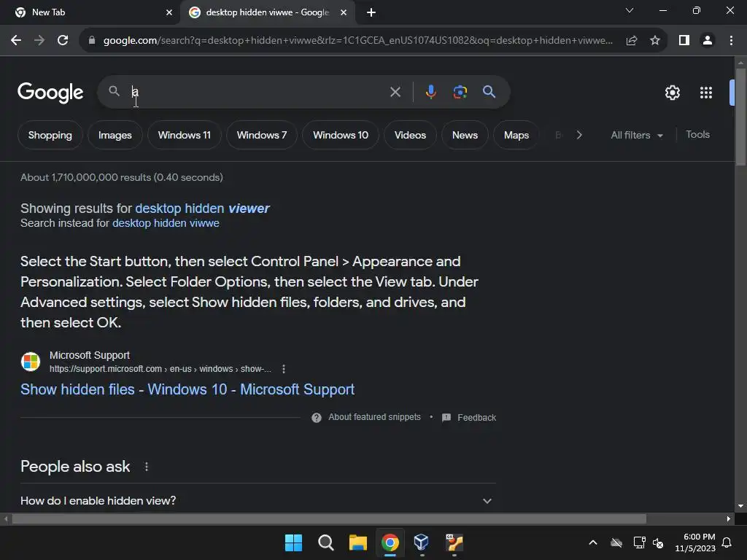Open the clock showing 6:00 PM
Image resolution: width=747 pixels, height=560 pixels.
point(695,542)
